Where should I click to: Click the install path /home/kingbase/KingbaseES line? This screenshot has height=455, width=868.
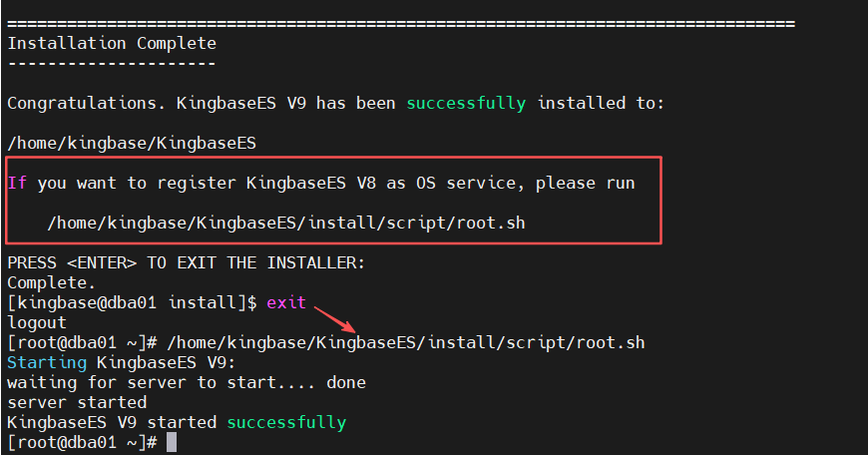coord(132,144)
